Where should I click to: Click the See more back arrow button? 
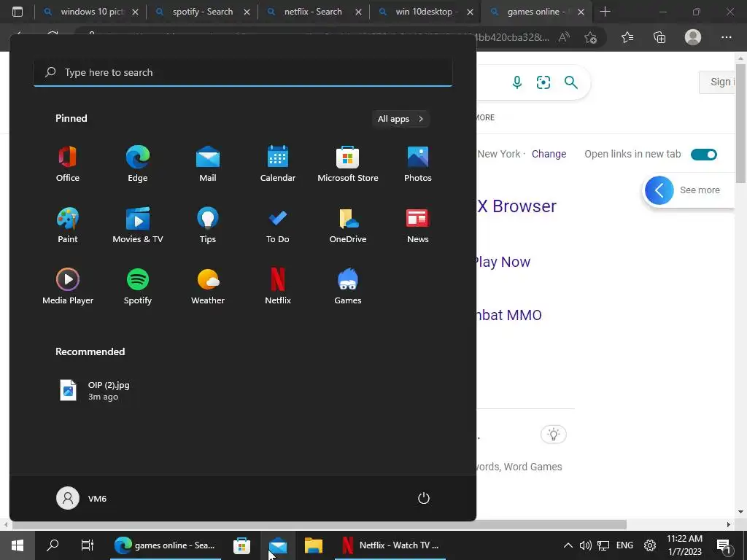(x=659, y=190)
